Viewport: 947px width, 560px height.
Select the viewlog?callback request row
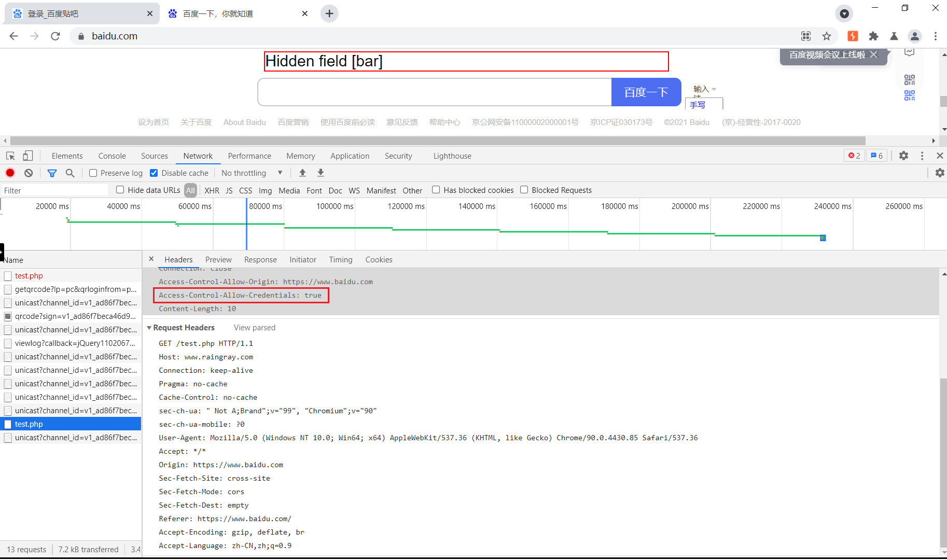tap(71, 343)
